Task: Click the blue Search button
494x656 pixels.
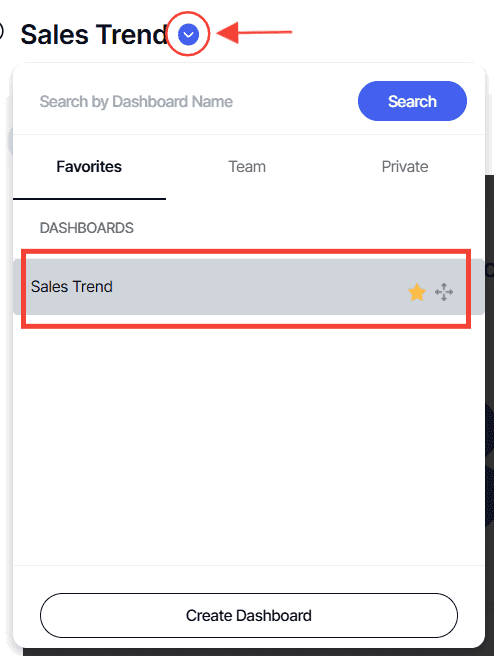Action: tap(412, 101)
